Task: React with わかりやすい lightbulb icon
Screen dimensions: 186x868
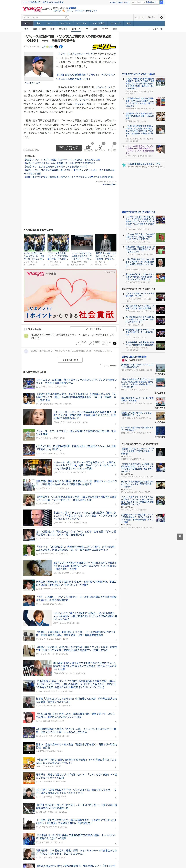Action: [100, 147]
